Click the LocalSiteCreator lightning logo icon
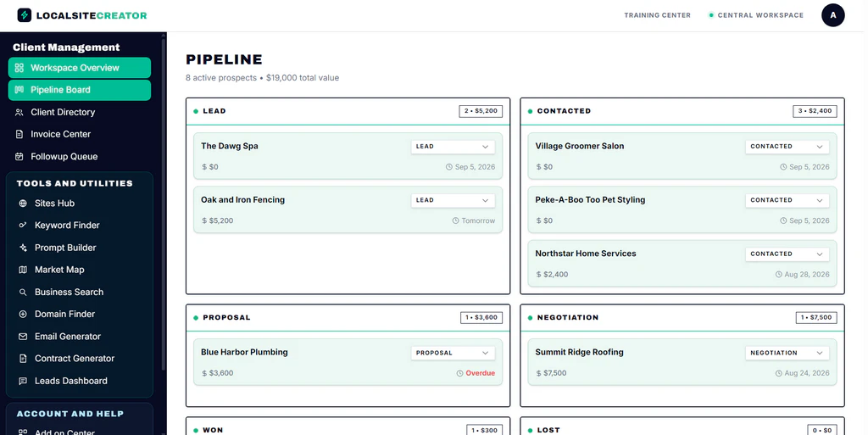Viewport: 868px width, 435px height. click(25, 15)
